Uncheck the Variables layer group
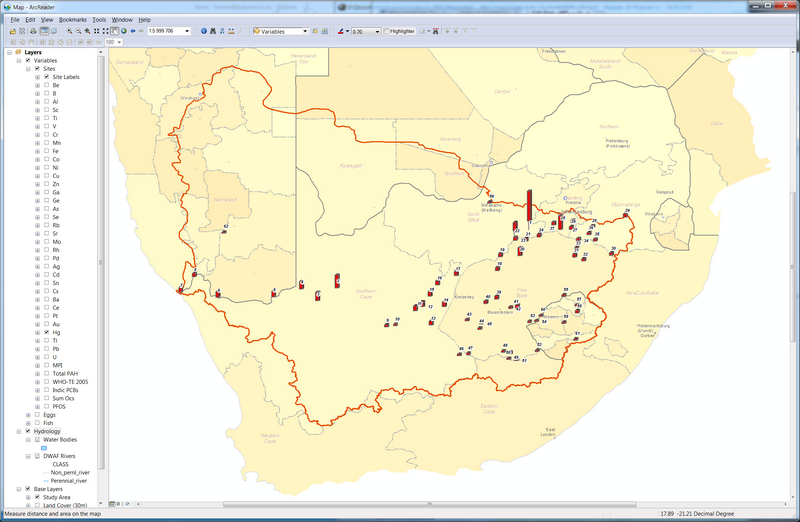 coord(28,60)
